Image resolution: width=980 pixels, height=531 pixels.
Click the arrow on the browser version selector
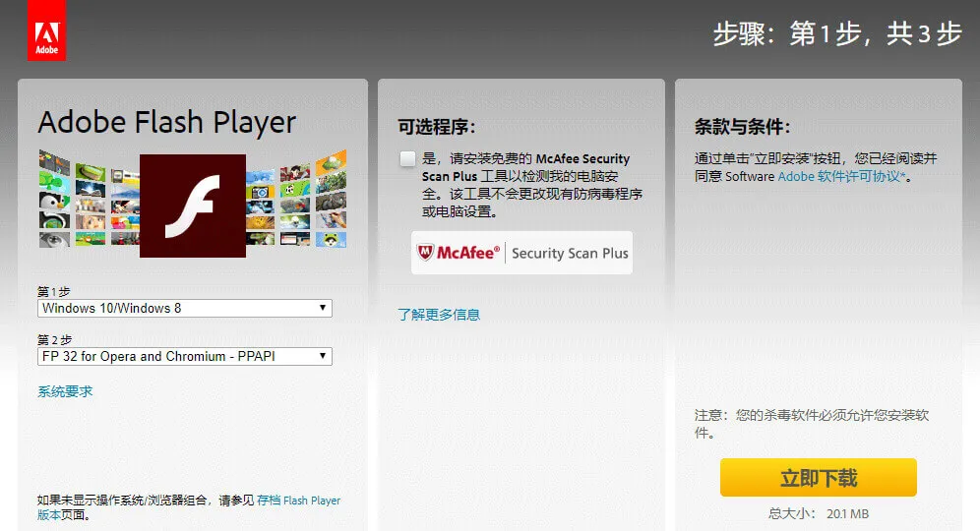[323, 356]
